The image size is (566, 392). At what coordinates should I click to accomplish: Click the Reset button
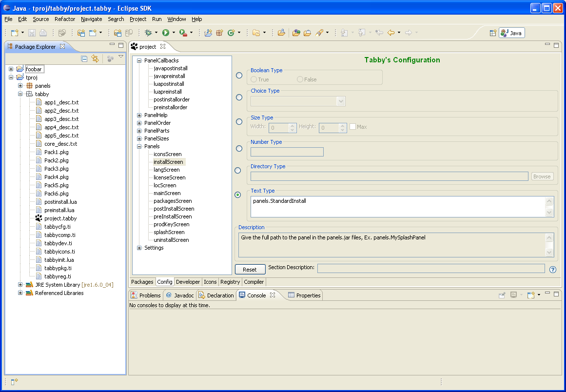click(250, 270)
